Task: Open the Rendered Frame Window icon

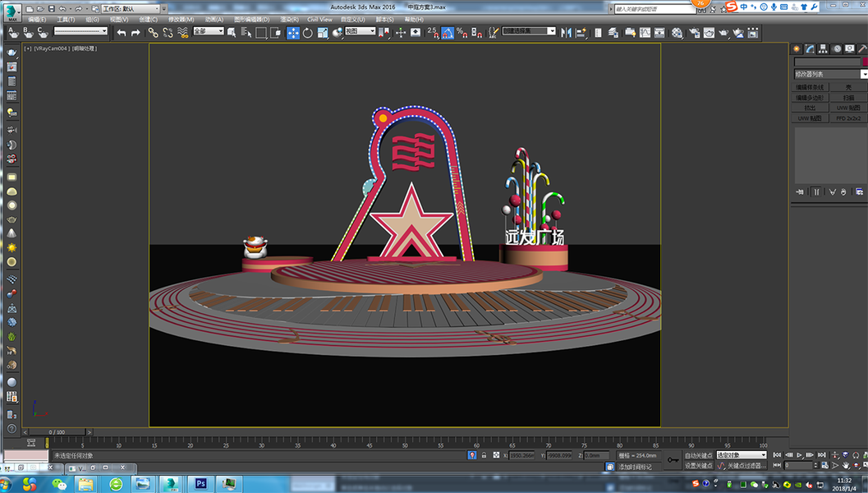Action: (x=710, y=33)
